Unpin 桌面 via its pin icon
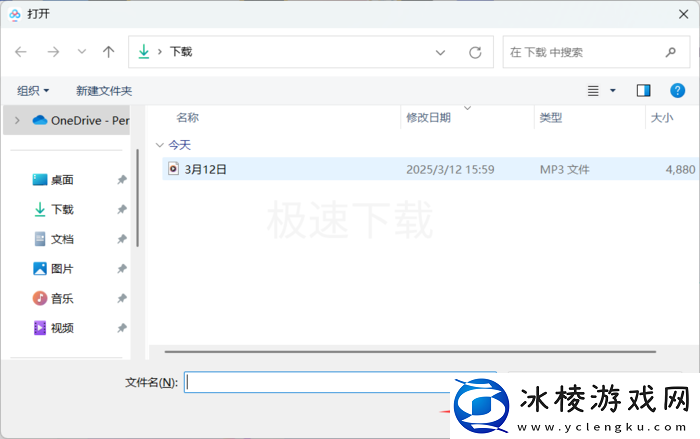Viewport: 700px width, 439px height. point(121,180)
